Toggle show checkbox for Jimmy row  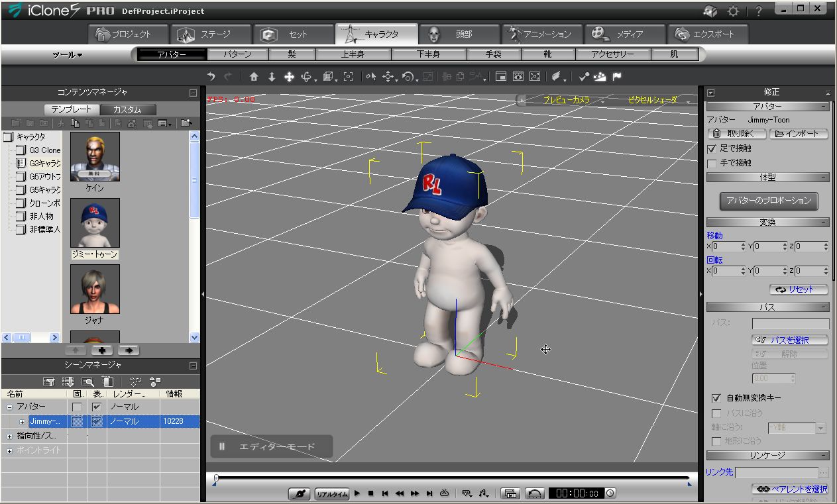click(x=97, y=421)
